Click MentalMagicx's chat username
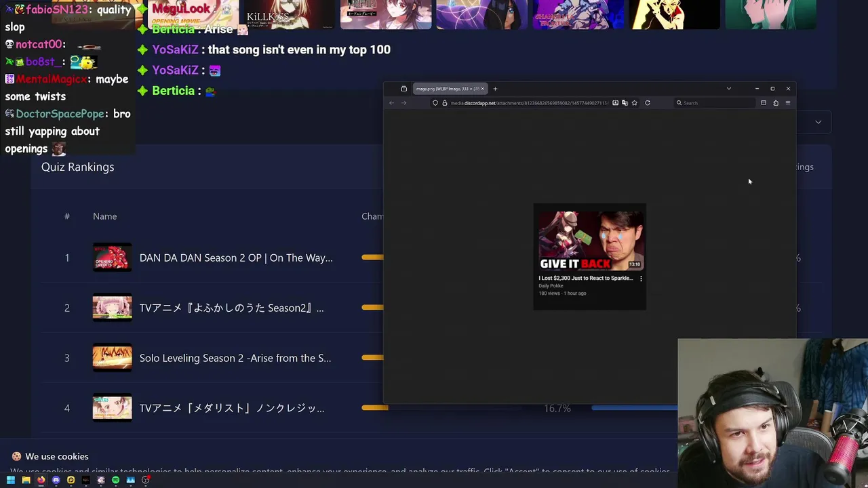Image resolution: width=868 pixels, height=488 pixels. click(52, 79)
